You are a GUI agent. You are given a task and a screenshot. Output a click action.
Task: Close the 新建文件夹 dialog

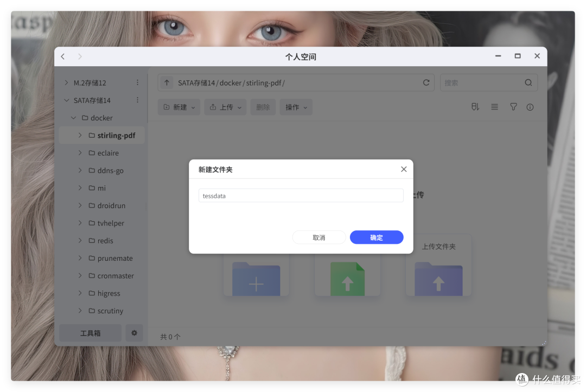point(404,169)
